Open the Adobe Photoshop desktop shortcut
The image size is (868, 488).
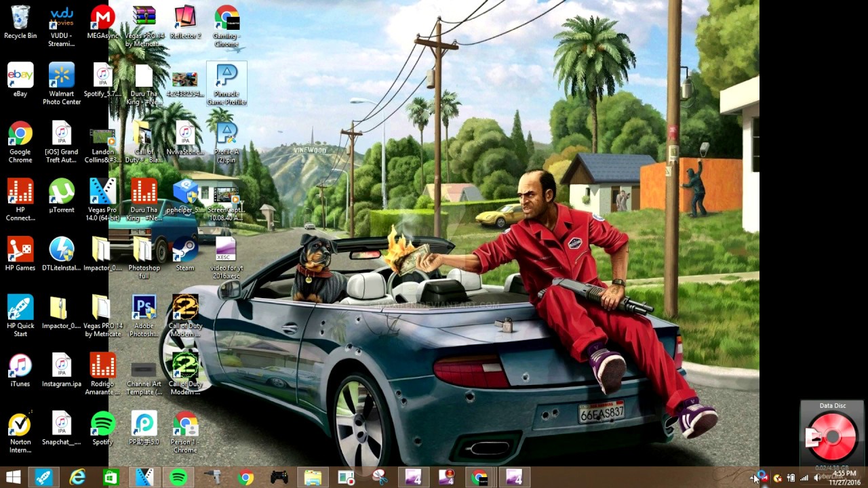pyautogui.click(x=144, y=317)
